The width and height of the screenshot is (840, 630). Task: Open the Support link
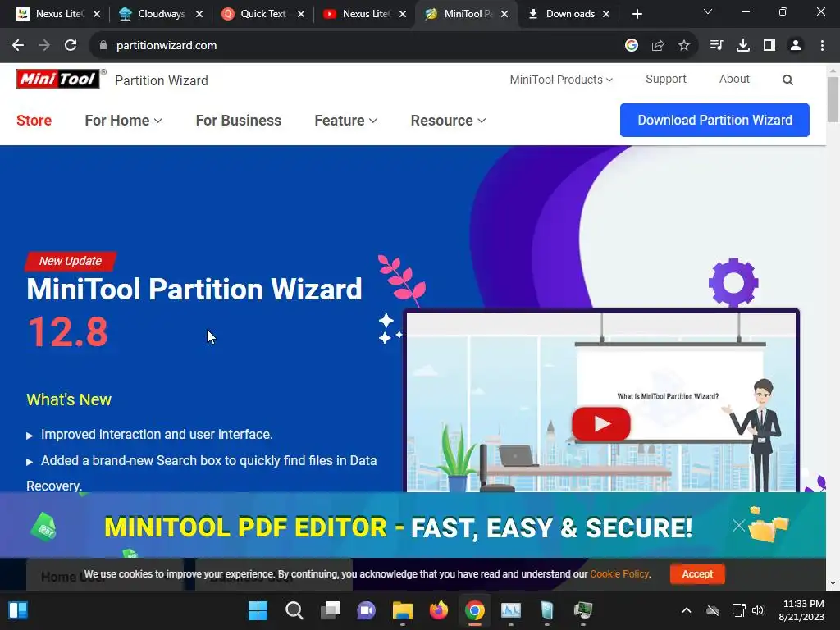666,80
